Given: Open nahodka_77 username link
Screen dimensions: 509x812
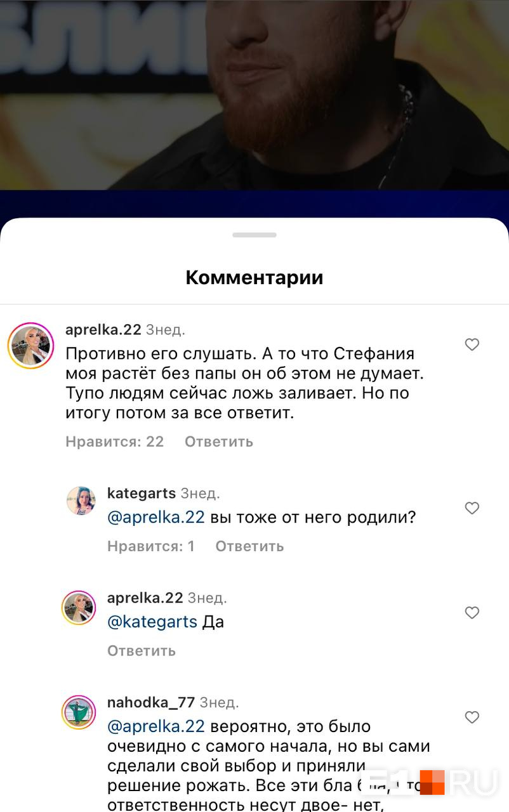Looking at the screenshot, I should pos(151,703).
